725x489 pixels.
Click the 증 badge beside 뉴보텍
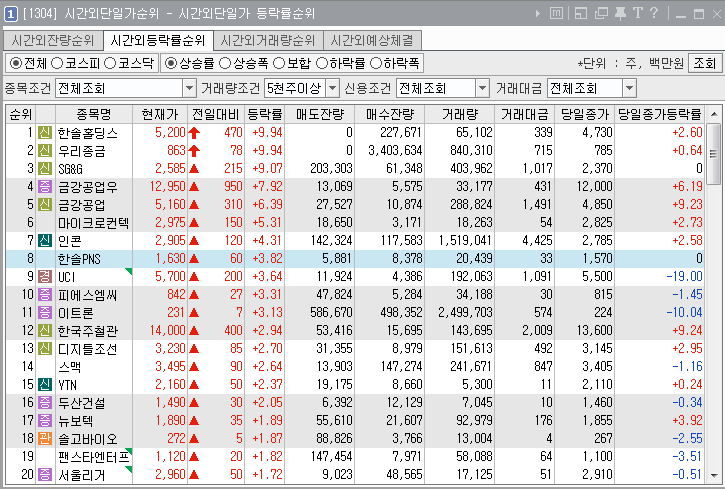point(45,421)
